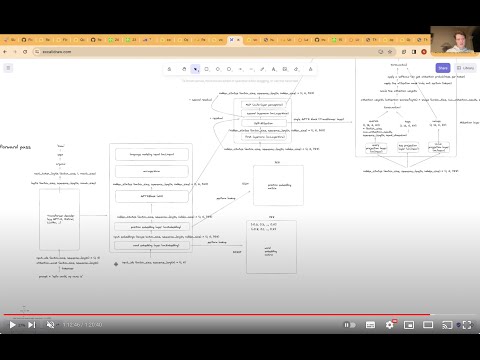480x360 pixels.
Task: Pick the Diamond shape tool
Action: tap(218, 69)
